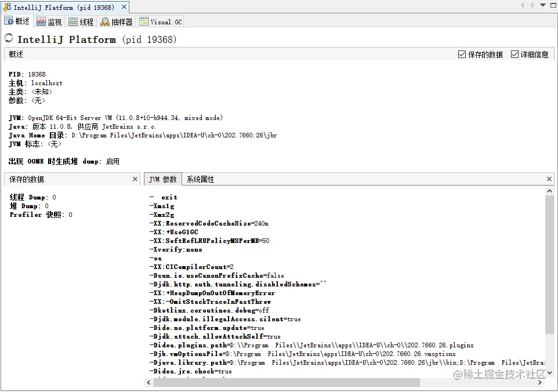Click the -XX:+HeapDumpOnOutOfMemoryError line

pyautogui.click(x=212, y=293)
